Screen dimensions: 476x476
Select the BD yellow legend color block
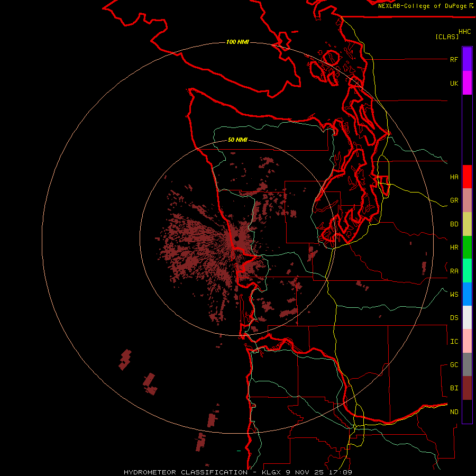click(x=467, y=224)
